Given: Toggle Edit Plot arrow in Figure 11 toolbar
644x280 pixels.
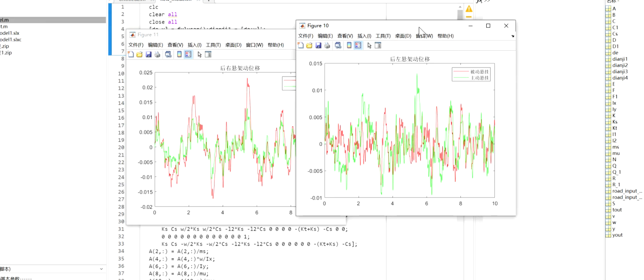Looking at the screenshot, I should (x=199, y=55).
